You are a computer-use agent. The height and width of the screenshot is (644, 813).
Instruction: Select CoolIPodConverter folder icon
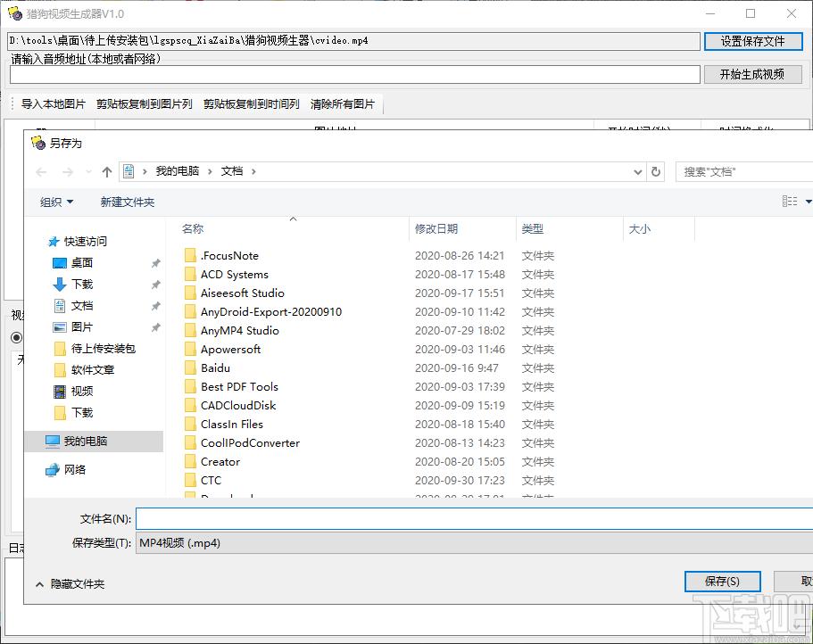(190, 442)
